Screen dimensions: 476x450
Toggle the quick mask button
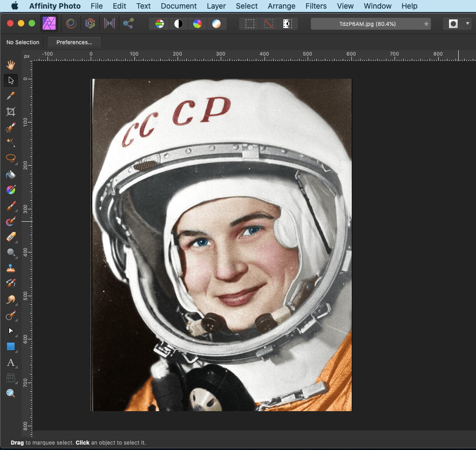click(x=453, y=24)
